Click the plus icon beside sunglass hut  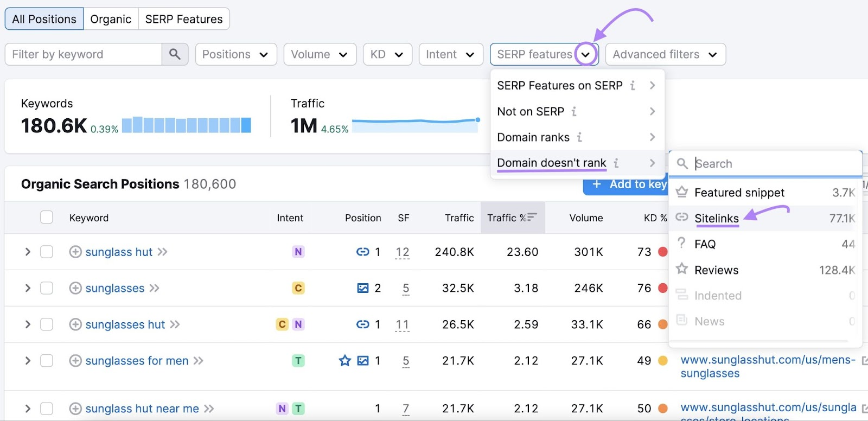coord(75,252)
